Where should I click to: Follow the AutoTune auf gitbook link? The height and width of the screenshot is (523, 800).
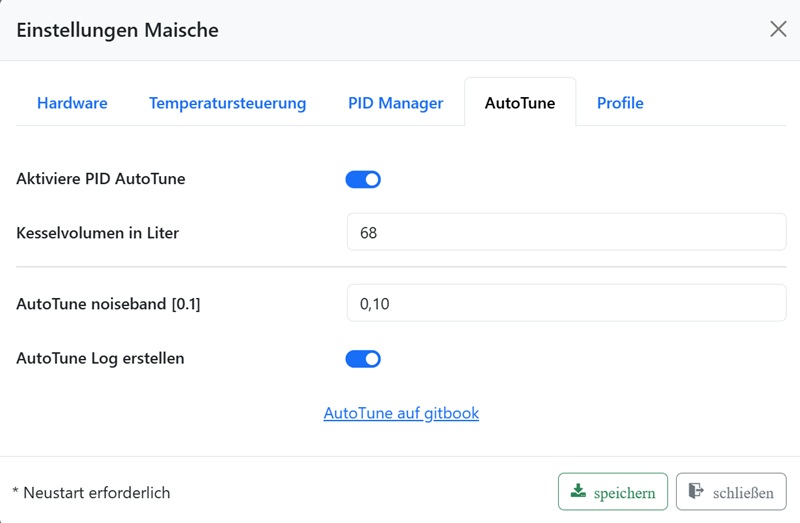pos(401,413)
